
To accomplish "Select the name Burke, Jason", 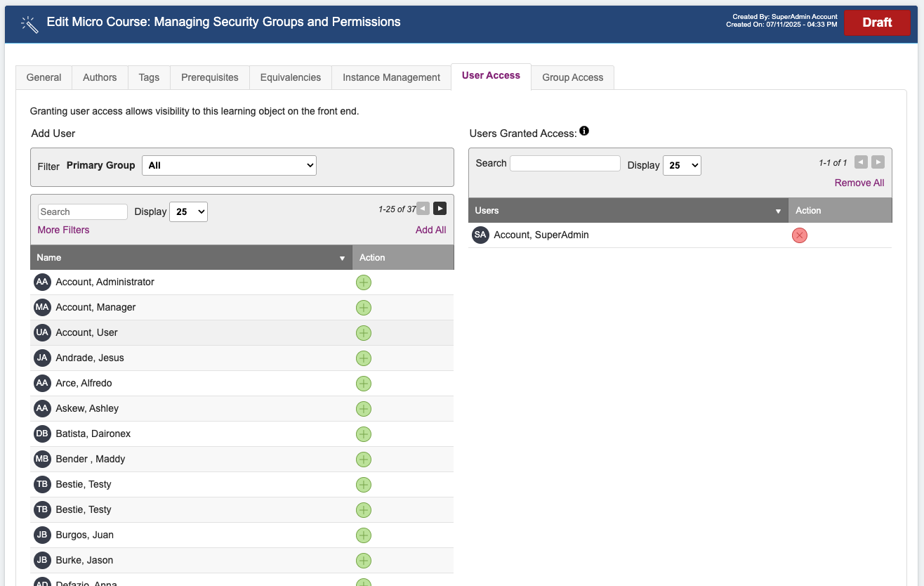I will click(x=84, y=560).
